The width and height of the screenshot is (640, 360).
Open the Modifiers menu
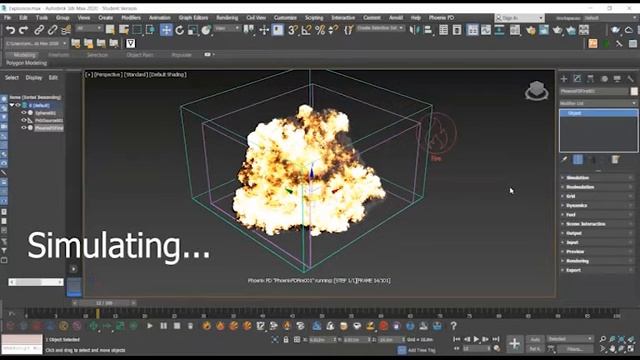click(x=131, y=18)
